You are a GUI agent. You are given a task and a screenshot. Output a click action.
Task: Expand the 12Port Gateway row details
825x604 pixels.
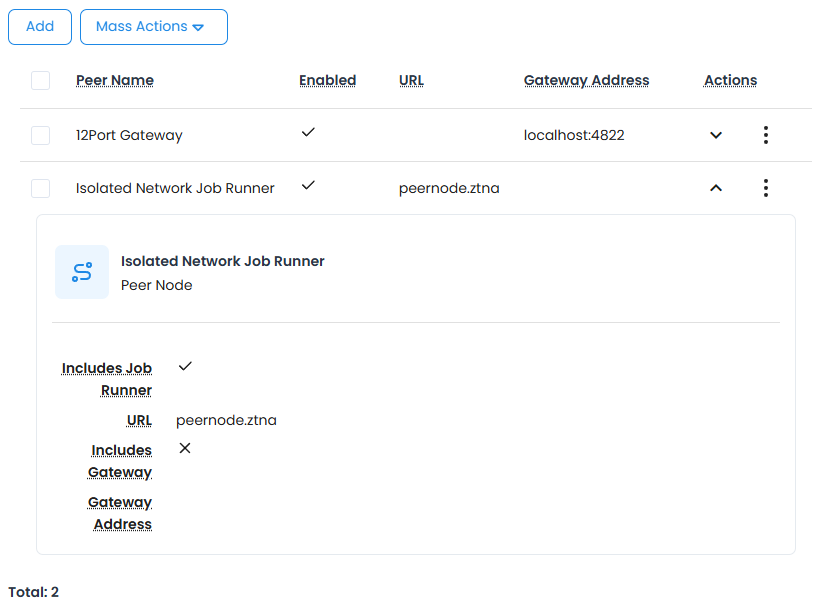tap(715, 134)
